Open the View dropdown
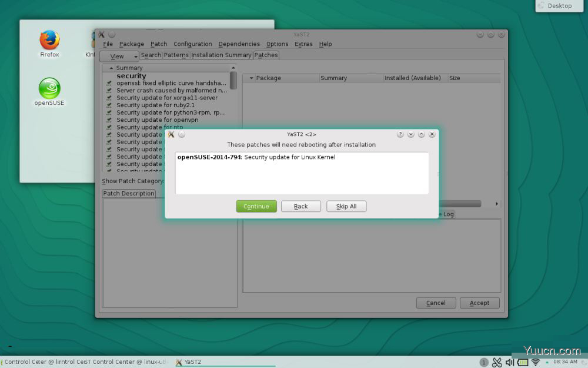 pyautogui.click(x=119, y=56)
